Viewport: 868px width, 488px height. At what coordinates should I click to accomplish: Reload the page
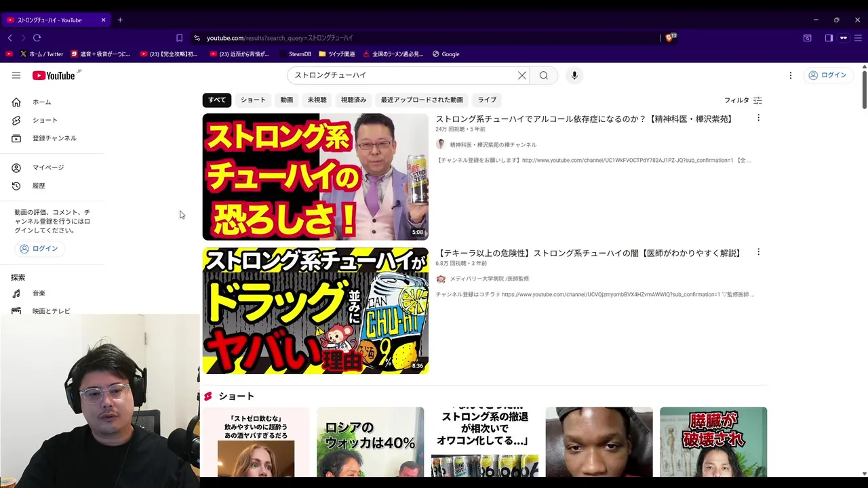(x=37, y=38)
